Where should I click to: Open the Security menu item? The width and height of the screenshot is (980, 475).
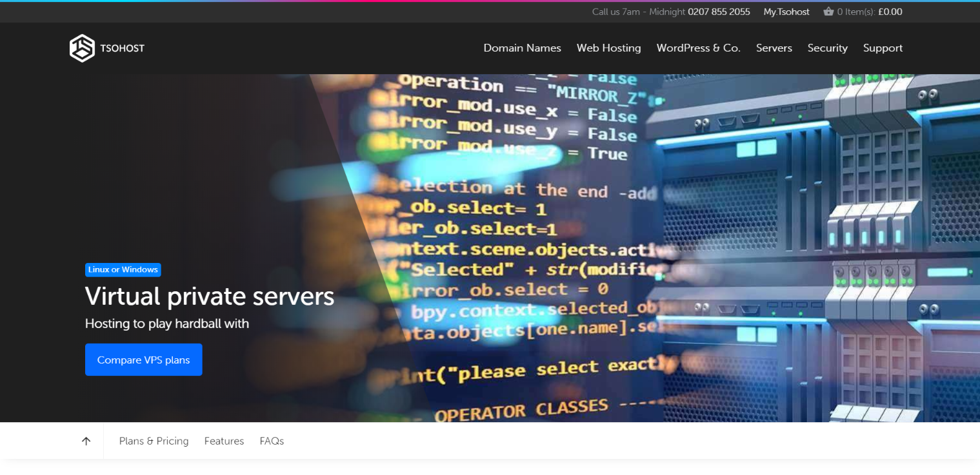[827, 48]
